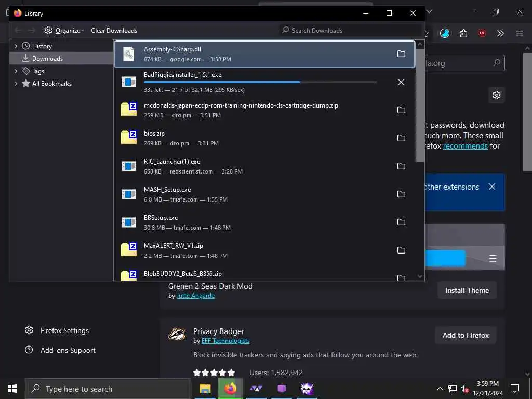The width and height of the screenshot is (532, 399).
Task: Click Install Theme for Grenen 2 Seas
Action: 467,290
